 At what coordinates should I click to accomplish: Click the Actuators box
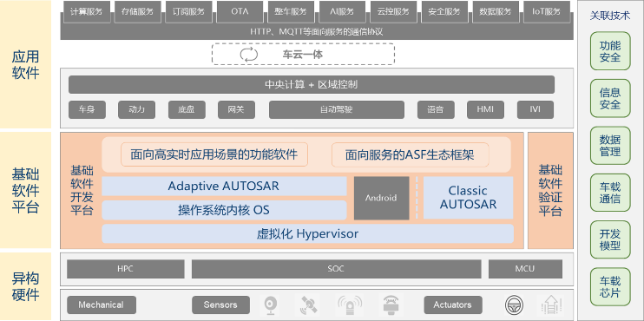click(x=452, y=305)
